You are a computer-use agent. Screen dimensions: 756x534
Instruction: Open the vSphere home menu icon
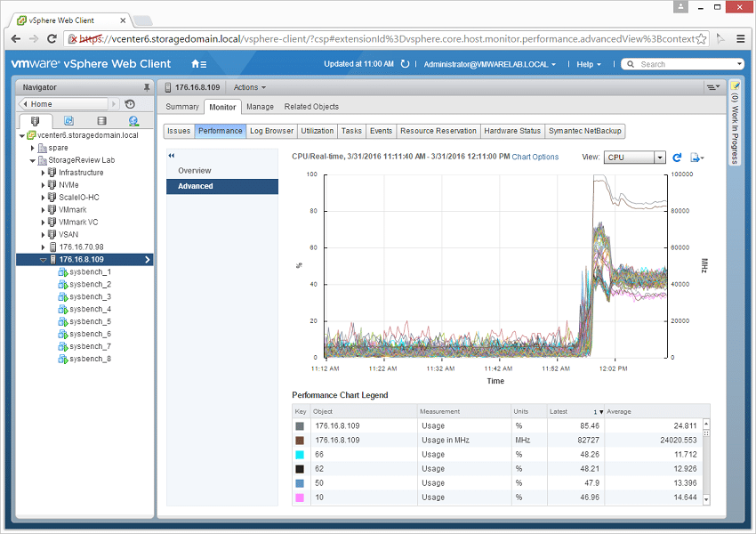198,64
